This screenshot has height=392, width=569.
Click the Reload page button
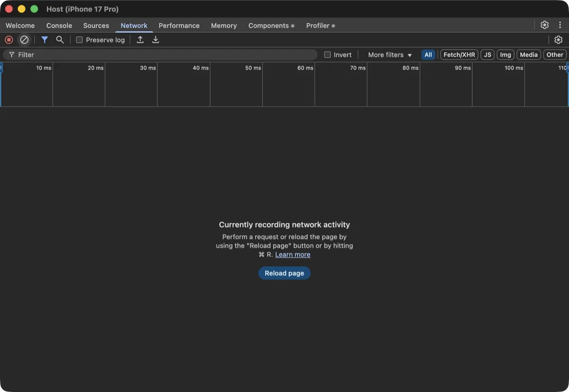pos(284,273)
